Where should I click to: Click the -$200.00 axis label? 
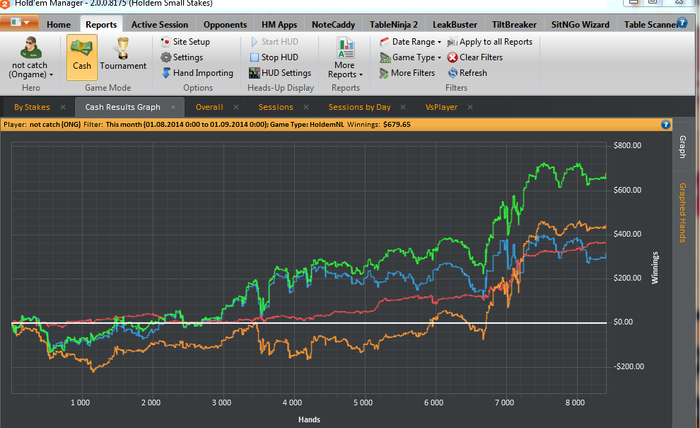(x=629, y=366)
